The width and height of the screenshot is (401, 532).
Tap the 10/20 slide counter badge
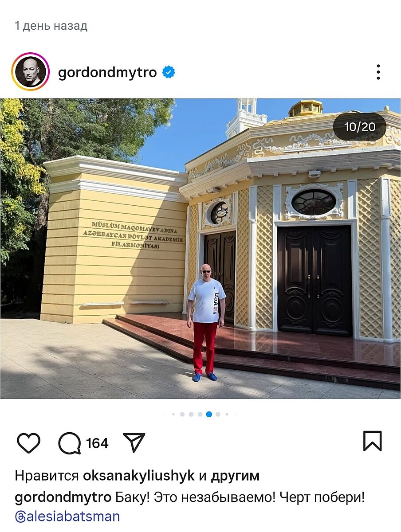[360, 127]
